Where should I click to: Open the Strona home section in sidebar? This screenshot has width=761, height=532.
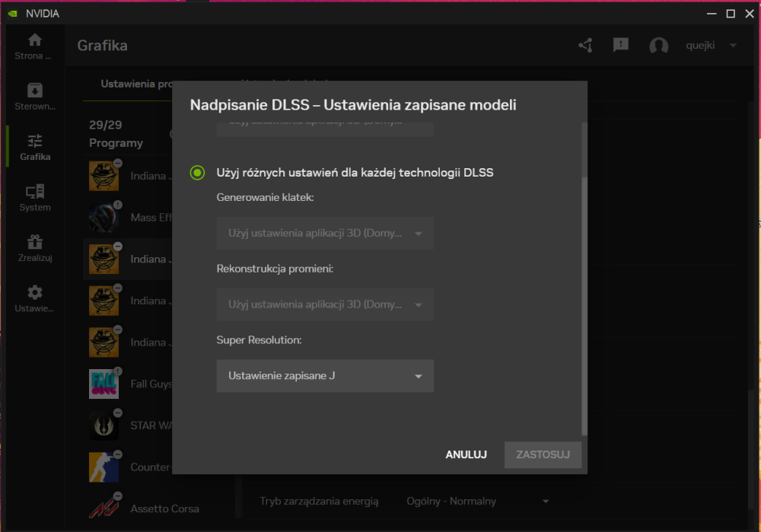point(33,44)
